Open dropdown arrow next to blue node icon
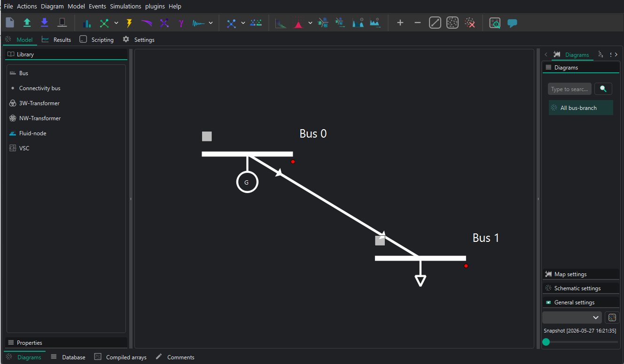Viewport: 624px width, 364px height. pyautogui.click(x=243, y=23)
